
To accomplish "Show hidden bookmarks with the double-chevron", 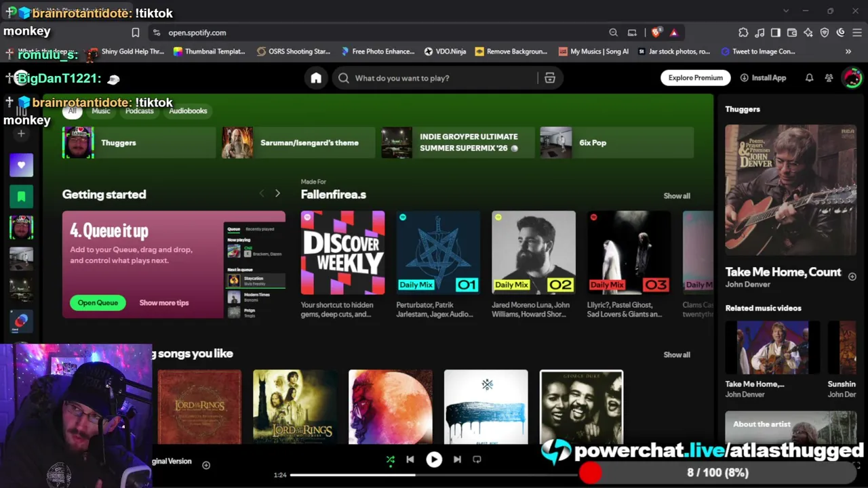I will (x=848, y=52).
